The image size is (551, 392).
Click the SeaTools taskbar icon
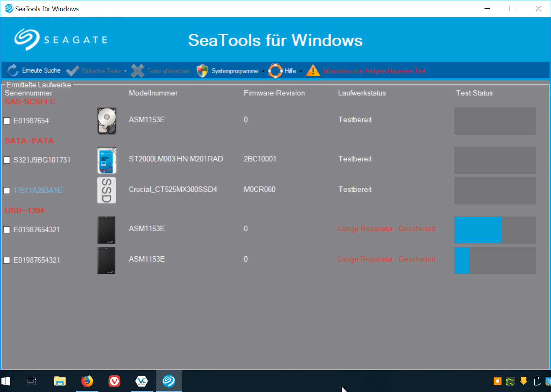[x=169, y=381]
